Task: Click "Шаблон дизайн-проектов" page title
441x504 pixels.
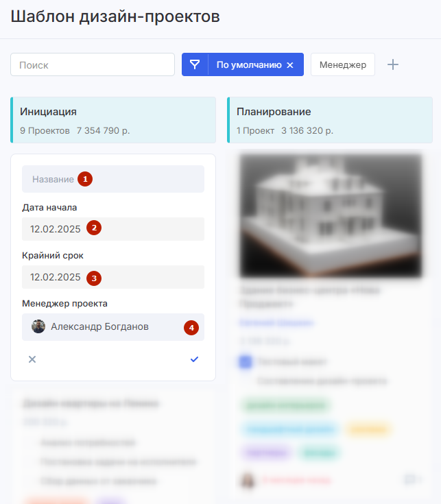Action: pyautogui.click(x=115, y=16)
